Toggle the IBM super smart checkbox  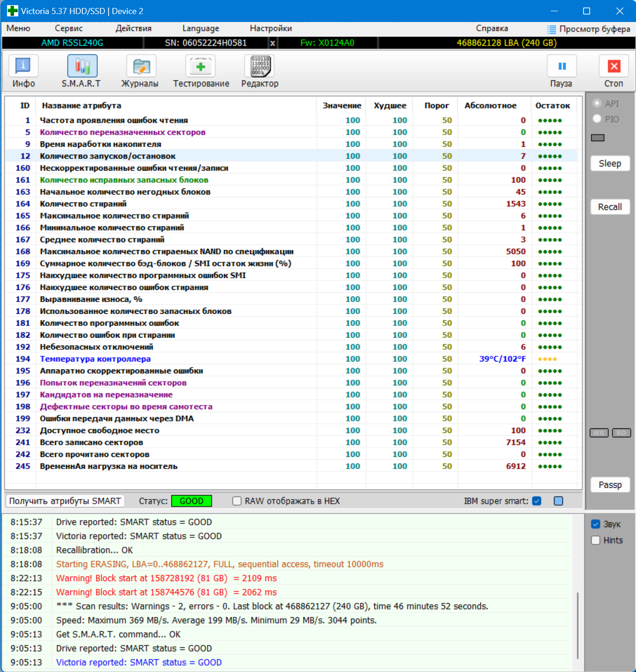(537, 501)
